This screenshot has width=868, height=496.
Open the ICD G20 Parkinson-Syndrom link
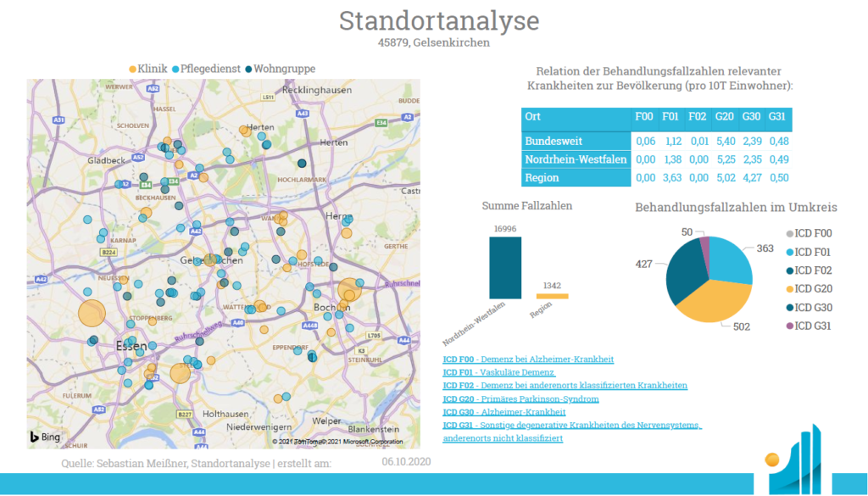[x=520, y=398]
